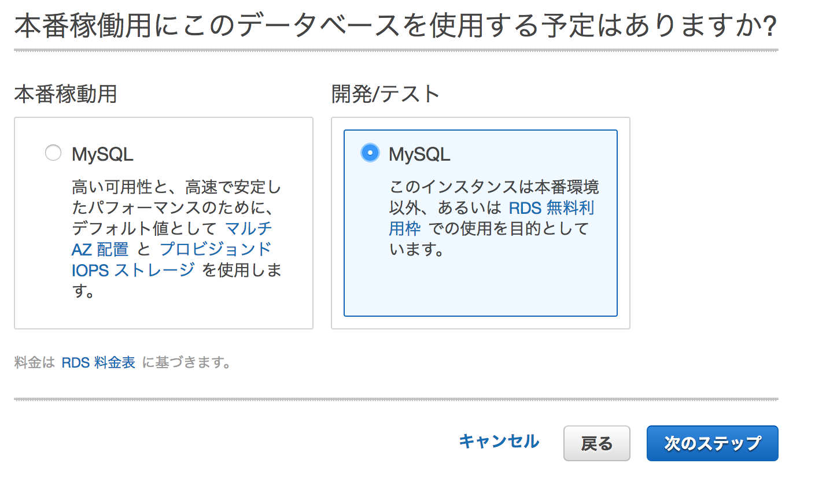This screenshot has width=826, height=504.
Task: Select the 開発/テスト MySQL radio button
Action: click(370, 153)
